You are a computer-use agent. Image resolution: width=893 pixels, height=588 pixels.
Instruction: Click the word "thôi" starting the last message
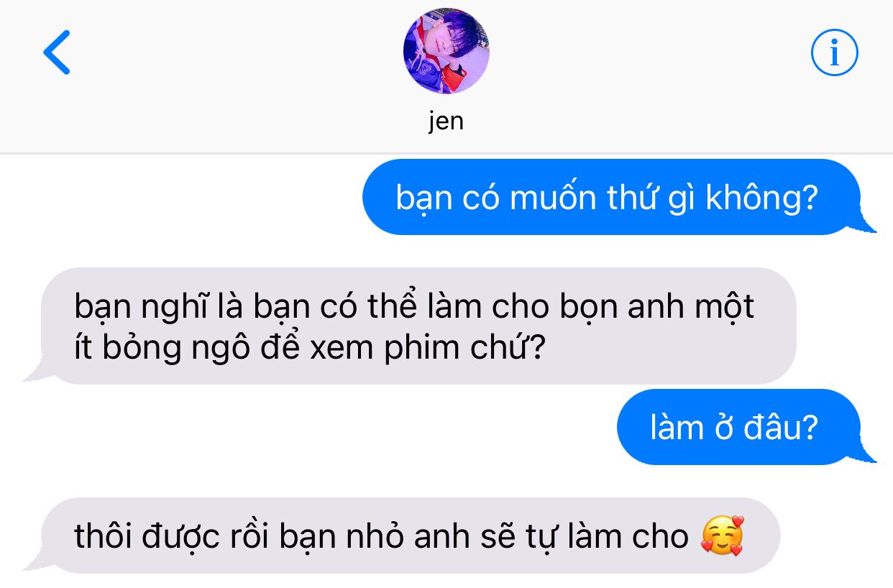point(100,536)
